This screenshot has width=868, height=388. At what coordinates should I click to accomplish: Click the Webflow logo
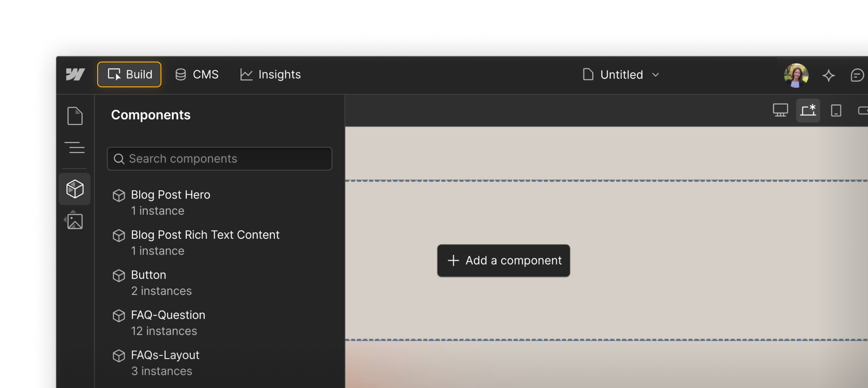tap(75, 75)
